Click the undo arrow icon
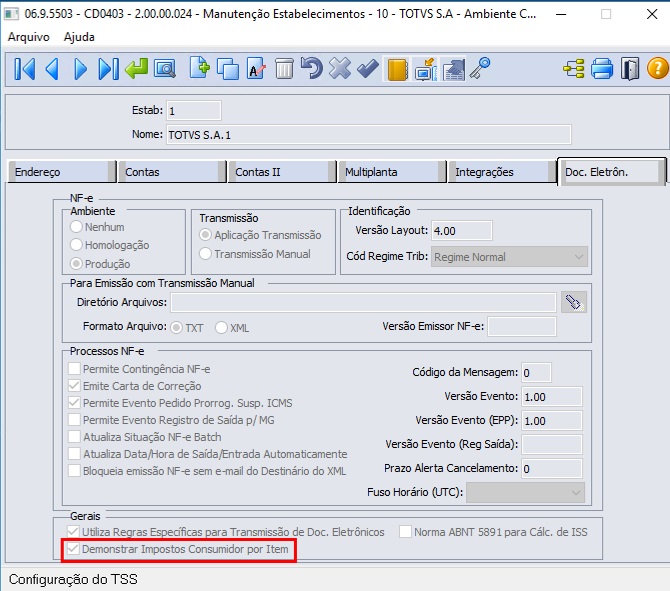The image size is (670, 591). [311, 68]
